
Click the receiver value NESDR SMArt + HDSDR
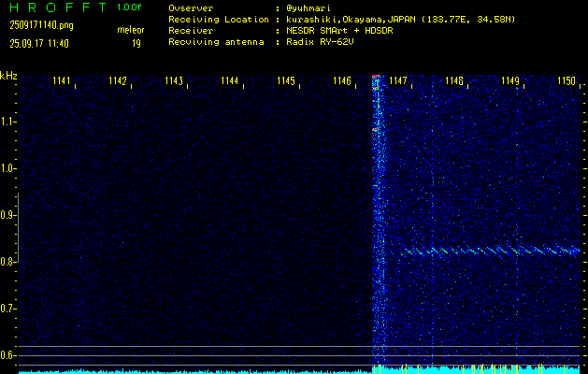point(339,31)
